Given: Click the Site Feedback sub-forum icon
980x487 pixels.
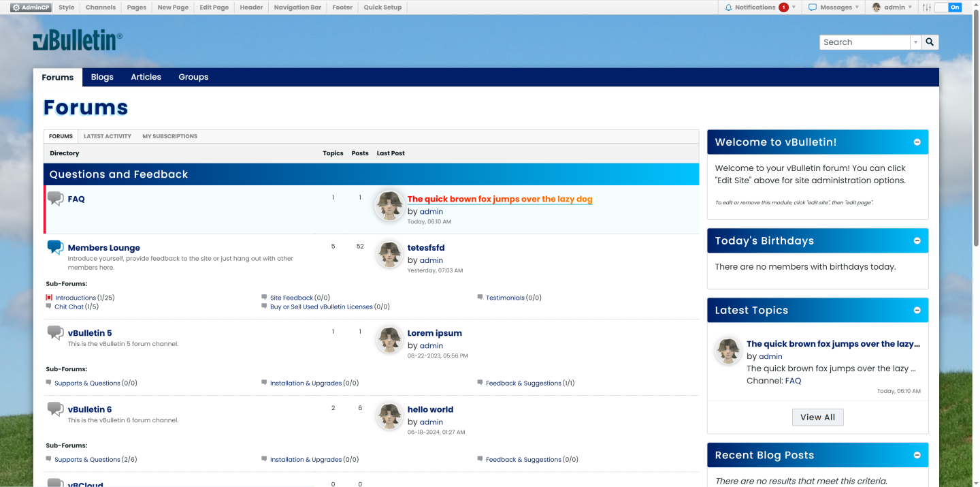Looking at the screenshot, I should (264, 298).
